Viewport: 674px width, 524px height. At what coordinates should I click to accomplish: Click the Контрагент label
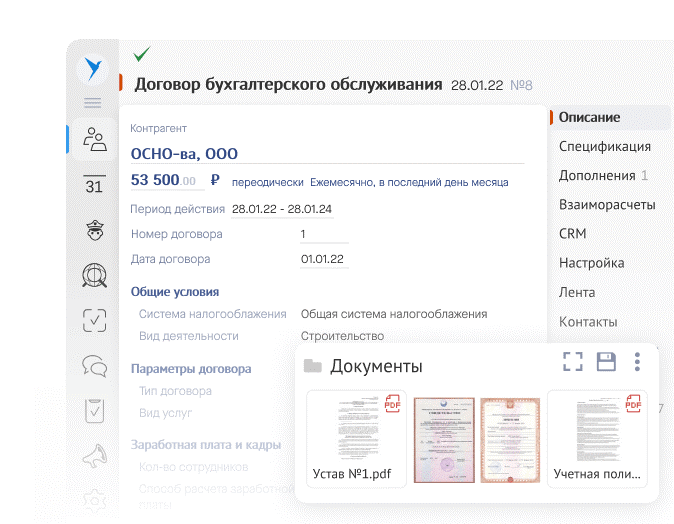(159, 129)
